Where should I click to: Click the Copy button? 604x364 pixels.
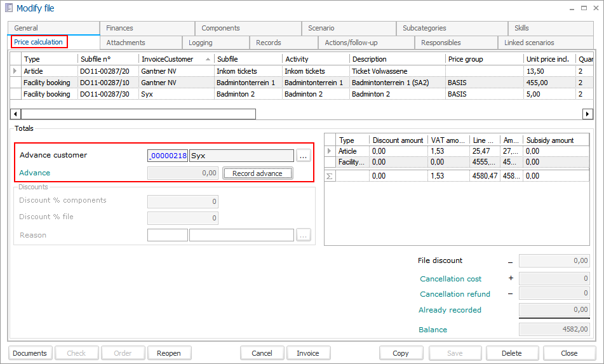tap(401, 353)
